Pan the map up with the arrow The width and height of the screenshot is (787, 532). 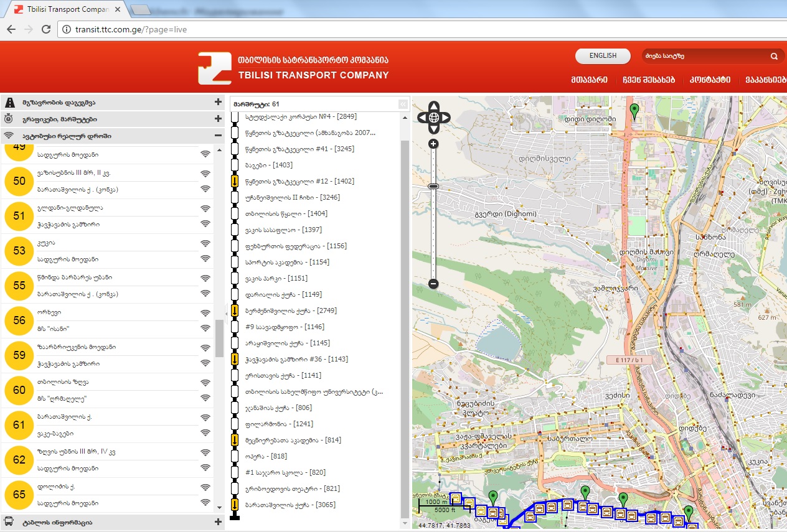tap(434, 106)
